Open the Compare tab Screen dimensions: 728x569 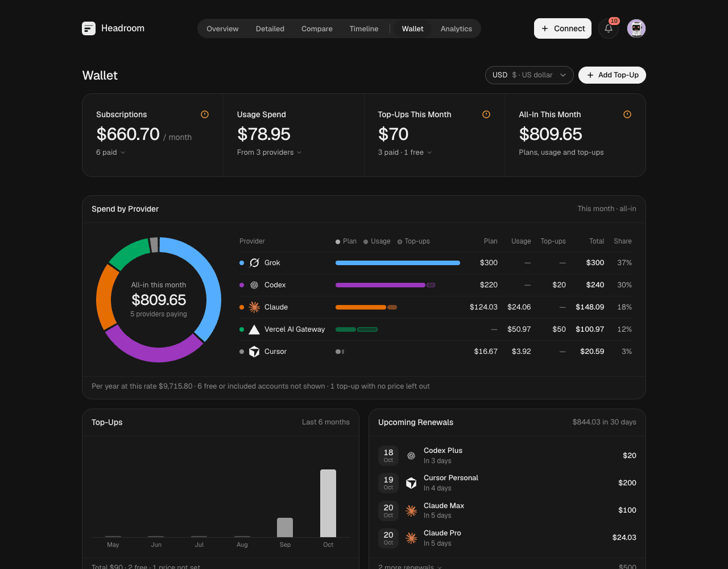(x=317, y=28)
